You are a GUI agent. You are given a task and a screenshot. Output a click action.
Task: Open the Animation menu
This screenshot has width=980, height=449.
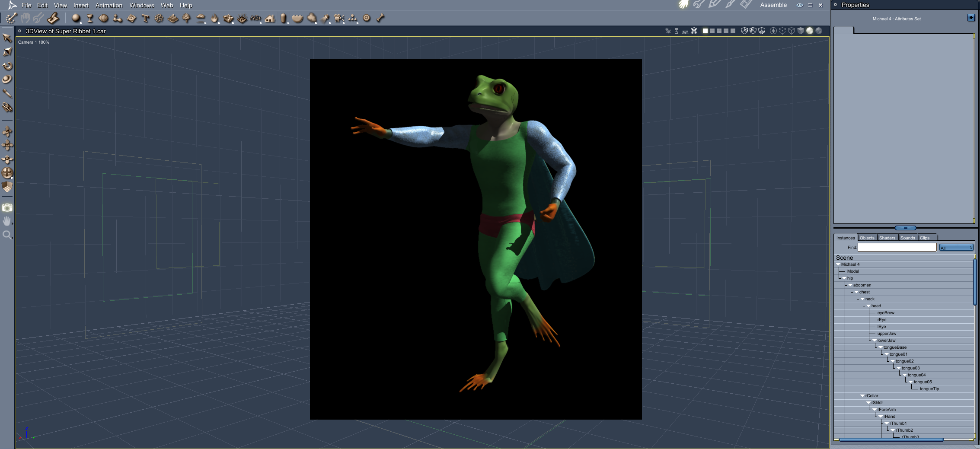pyautogui.click(x=109, y=5)
